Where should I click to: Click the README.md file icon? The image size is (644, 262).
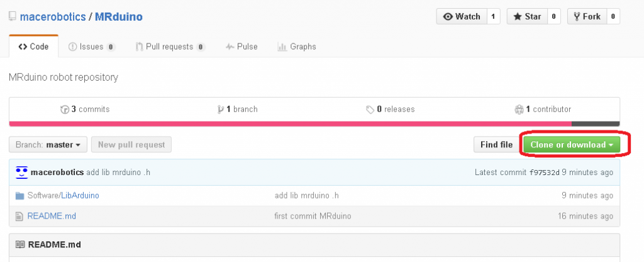click(19, 216)
